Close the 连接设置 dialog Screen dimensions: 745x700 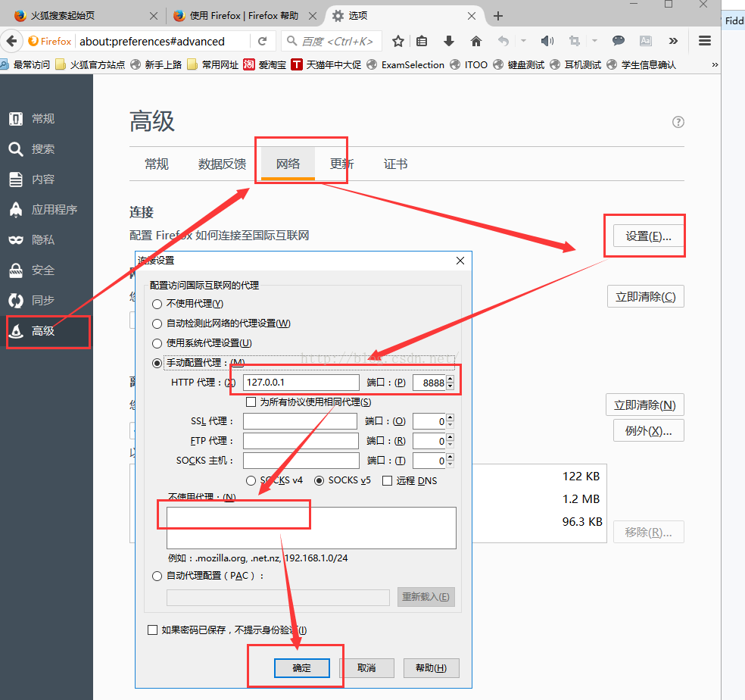460,261
